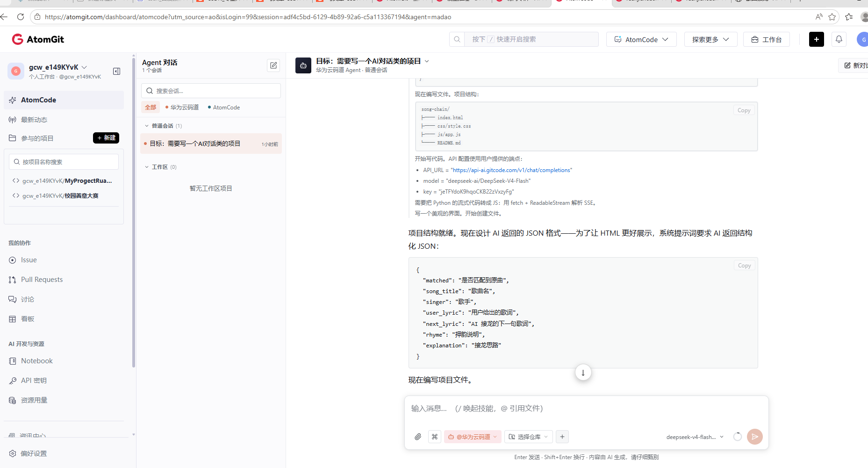Open browser read aloud icon
The image size is (868, 468).
(x=819, y=17)
